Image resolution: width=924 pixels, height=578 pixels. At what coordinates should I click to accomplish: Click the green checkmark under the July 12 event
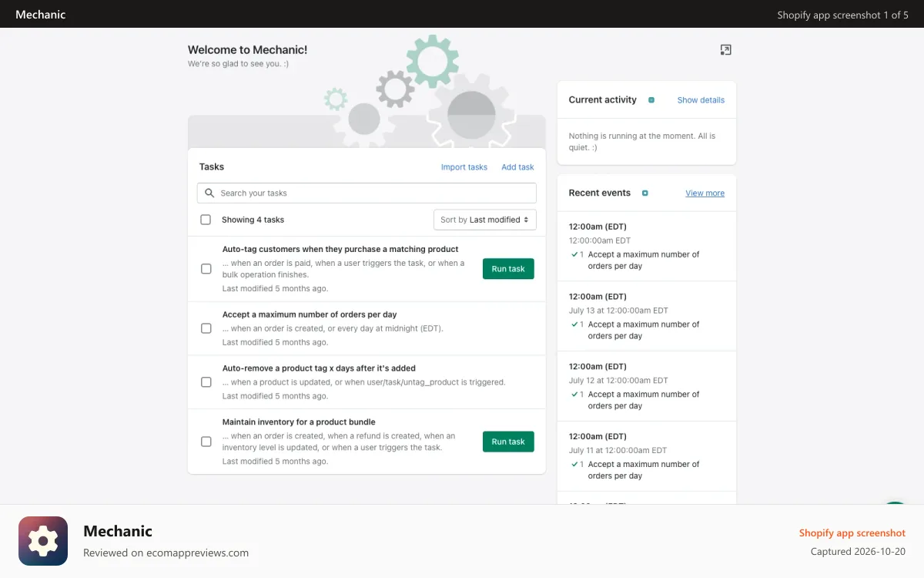pyautogui.click(x=574, y=395)
